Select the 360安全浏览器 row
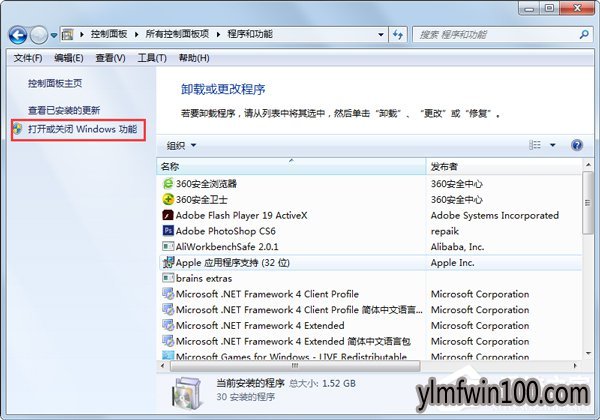This screenshot has width=600, height=420. click(369, 184)
